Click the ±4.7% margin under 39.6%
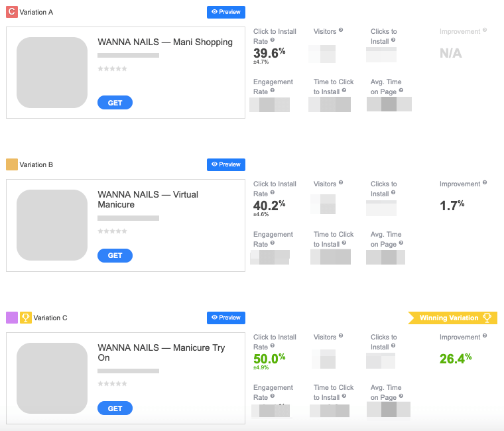This screenshot has height=431, width=504. pos(261,62)
